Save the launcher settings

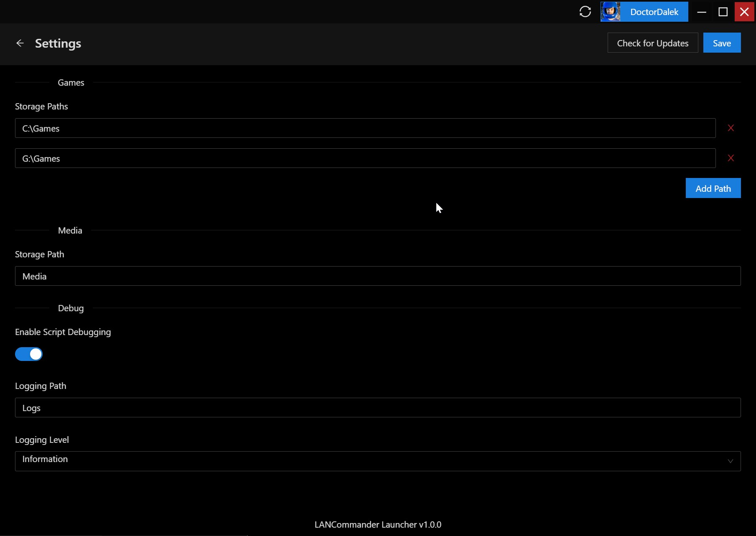point(722,43)
